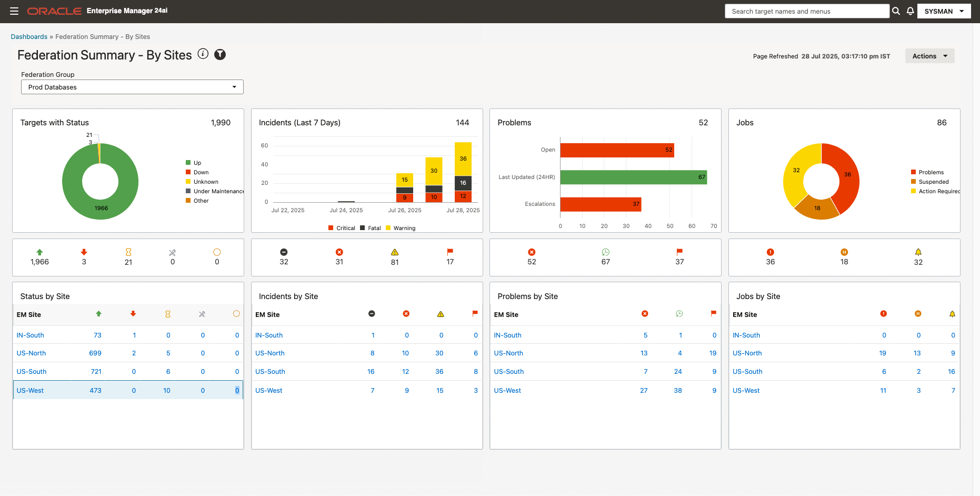Viewport: 980px width, 496px height.
Task: Open the hamburger navigation menu
Action: (x=14, y=11)
